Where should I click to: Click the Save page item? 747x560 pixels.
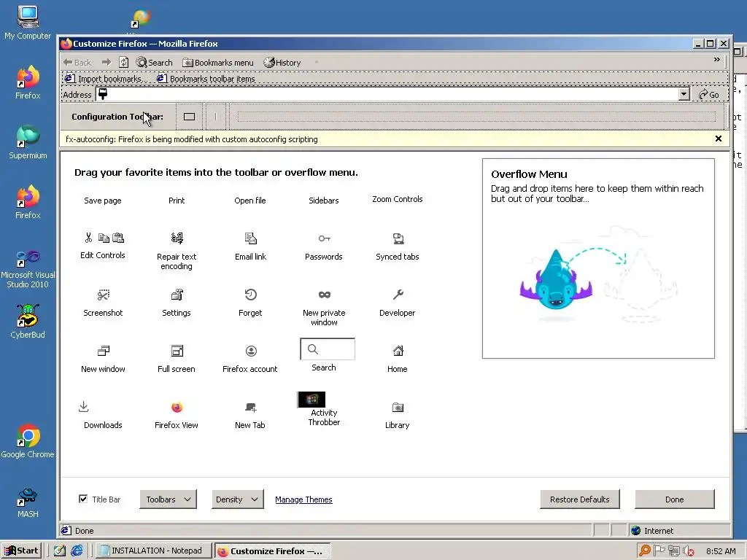point(103,201)
